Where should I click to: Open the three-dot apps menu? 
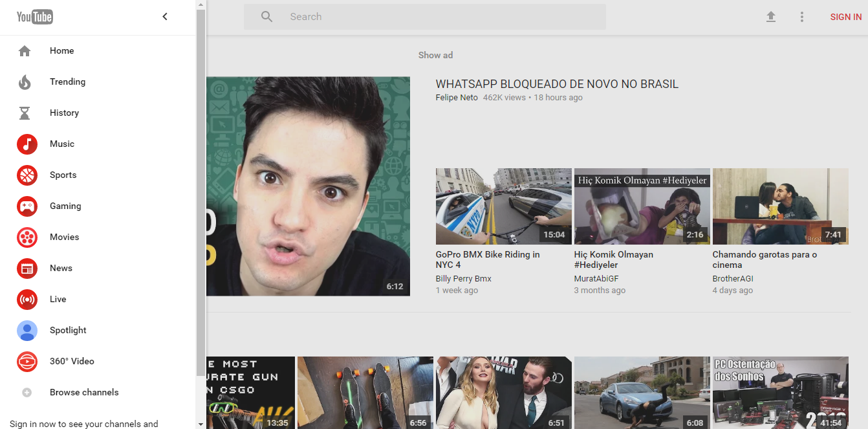(x=802, y=16)
